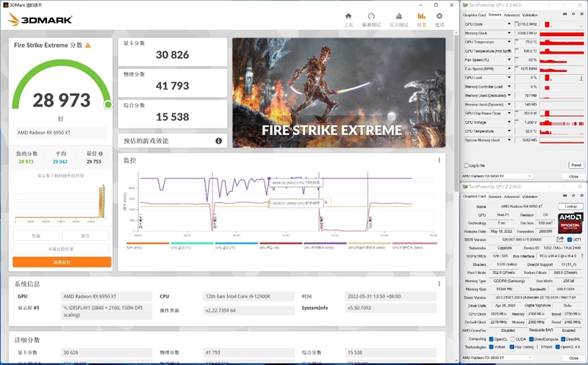Switch to Sensors tab in Graphics Card window

(x=495, y=196)
